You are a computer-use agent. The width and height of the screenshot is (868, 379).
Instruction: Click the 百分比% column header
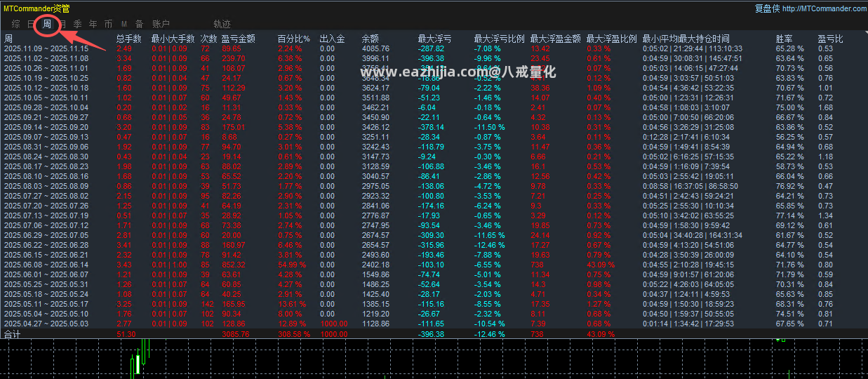[293, 39]
